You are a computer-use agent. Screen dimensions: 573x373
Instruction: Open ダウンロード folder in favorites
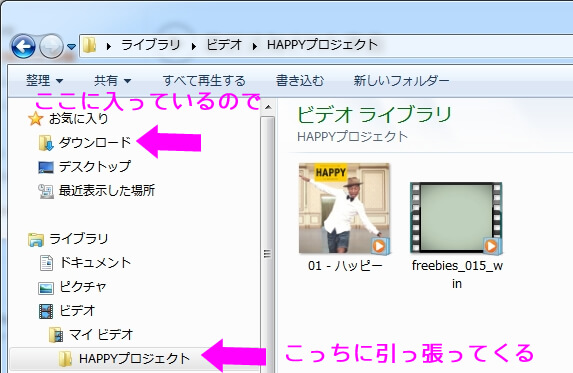coord(95,142)
